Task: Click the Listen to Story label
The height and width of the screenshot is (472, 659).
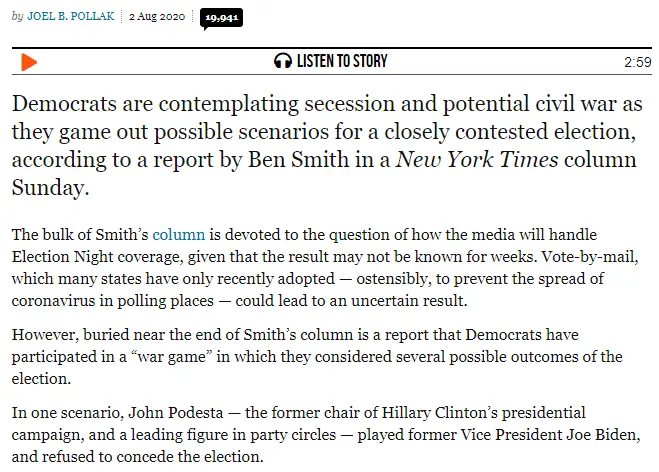Action: pos(341,62)
